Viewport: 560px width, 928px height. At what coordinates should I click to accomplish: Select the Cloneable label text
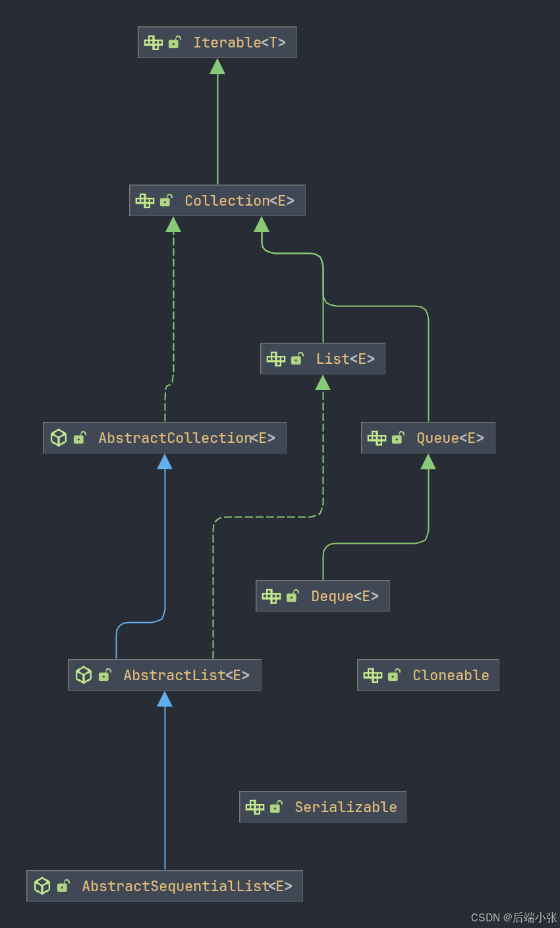[x=451, y=675]
